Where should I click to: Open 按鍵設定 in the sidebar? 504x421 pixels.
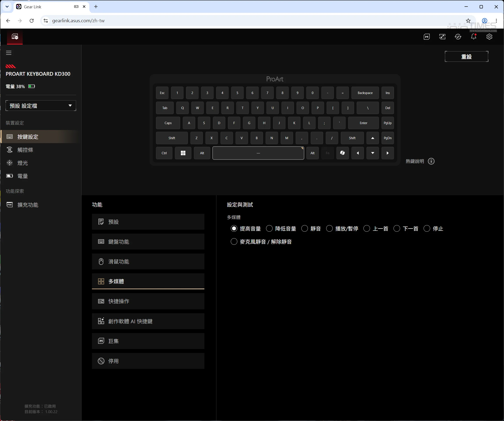[41, 137]
